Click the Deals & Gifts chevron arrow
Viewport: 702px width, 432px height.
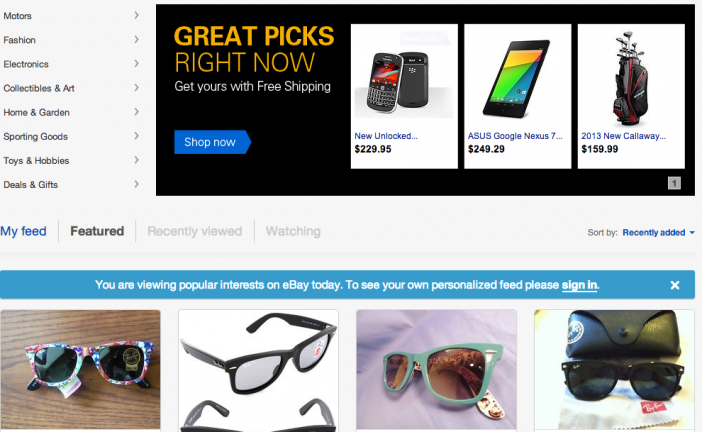click(137, 184)
